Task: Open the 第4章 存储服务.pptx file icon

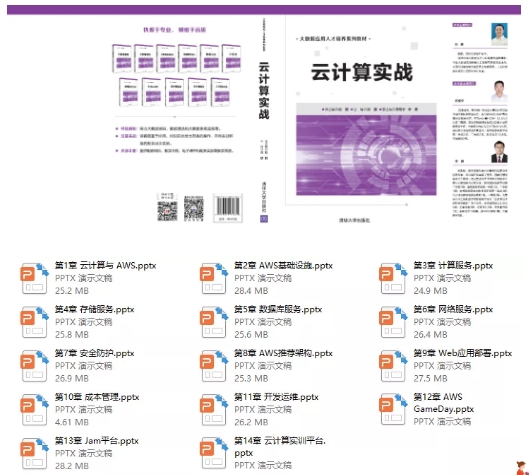Action: pyautogui.click(x=35, y=322)
